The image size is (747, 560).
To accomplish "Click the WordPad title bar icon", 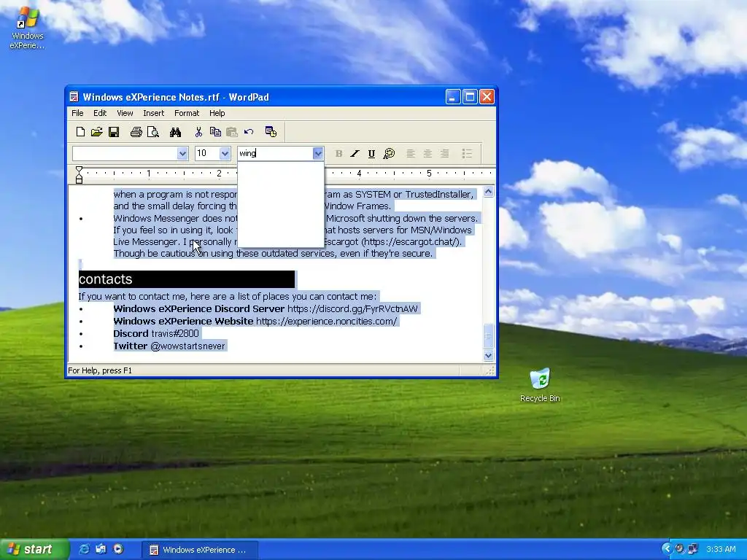I will point(74,97).
